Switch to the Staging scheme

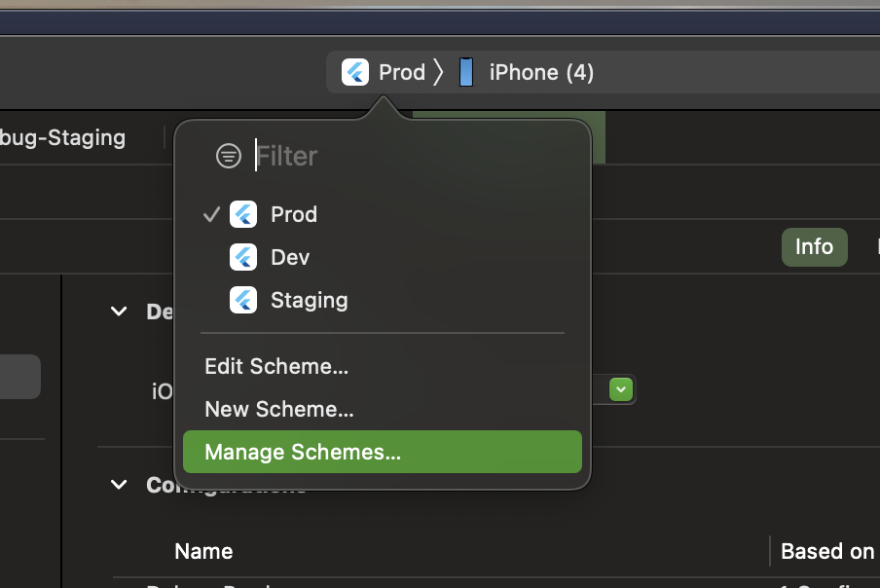(x=309, y=300)
